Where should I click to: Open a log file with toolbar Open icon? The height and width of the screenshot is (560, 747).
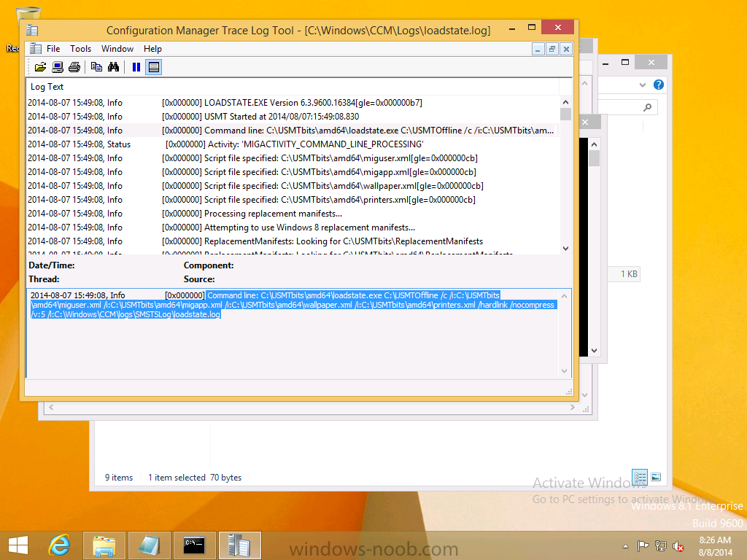[41, 67]
